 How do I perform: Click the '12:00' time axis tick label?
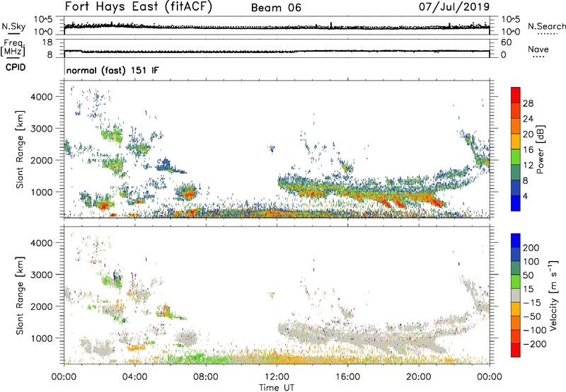277,377
